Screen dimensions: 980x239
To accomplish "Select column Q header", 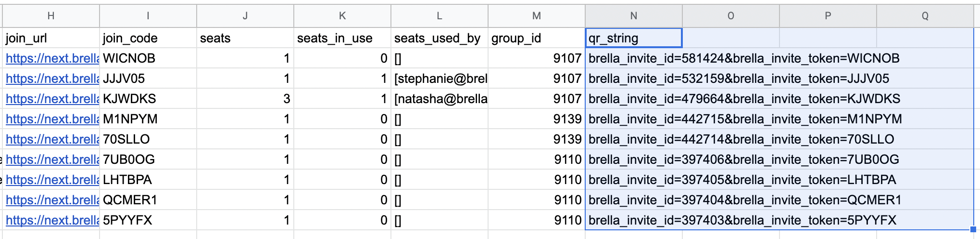I will tap(925, 16).
